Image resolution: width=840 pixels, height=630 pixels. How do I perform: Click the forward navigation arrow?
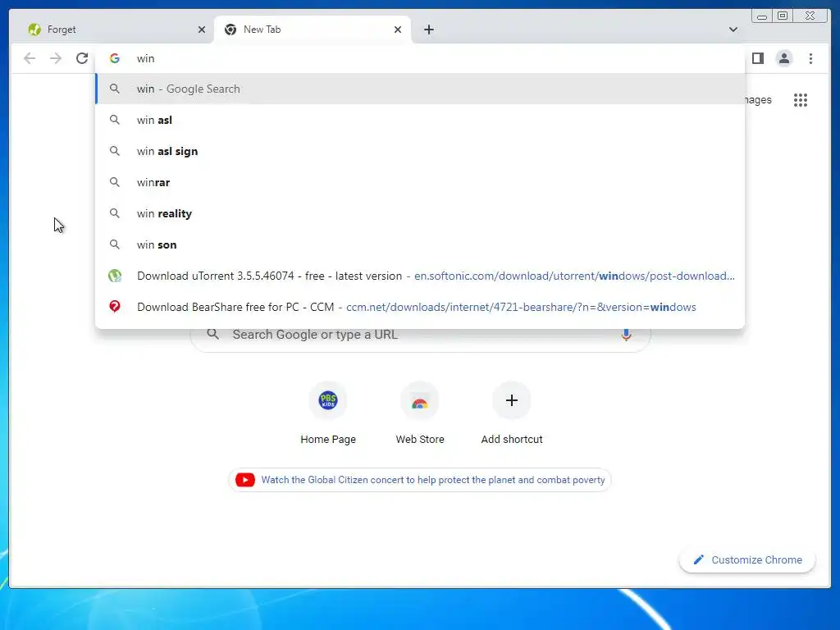point(56,58)
